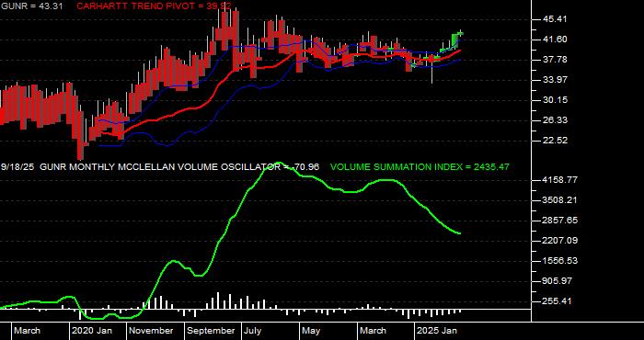Click the first March date label
This screenshot has width=644, height=340.
tap(27, 331)
